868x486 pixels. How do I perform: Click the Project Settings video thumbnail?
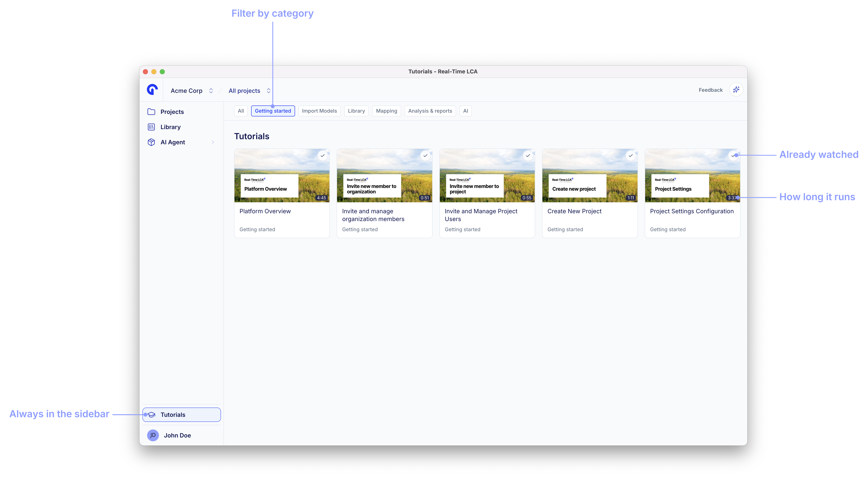[692, 175]
